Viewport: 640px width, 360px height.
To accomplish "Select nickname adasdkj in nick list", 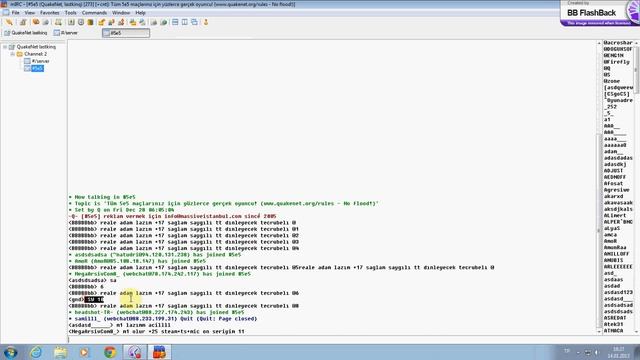I will [x=615, y=164].
